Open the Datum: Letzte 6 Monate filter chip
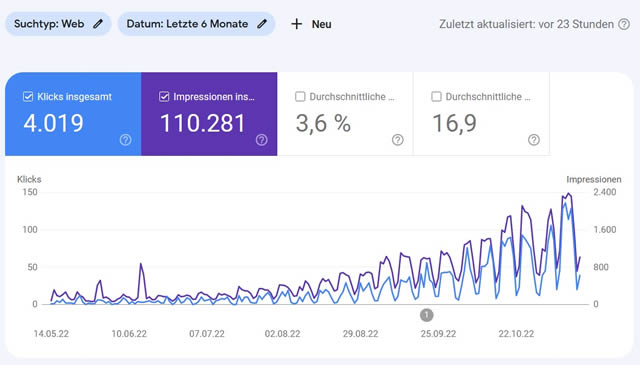 point(196,24)
